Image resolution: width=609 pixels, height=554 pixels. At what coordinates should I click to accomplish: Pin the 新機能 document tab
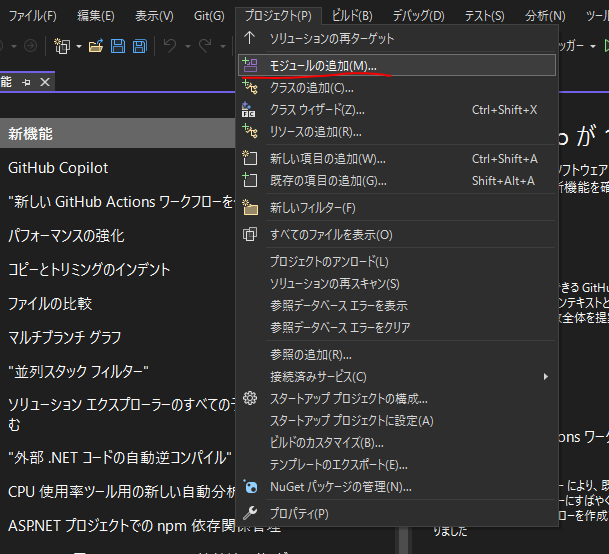point(26,82)
